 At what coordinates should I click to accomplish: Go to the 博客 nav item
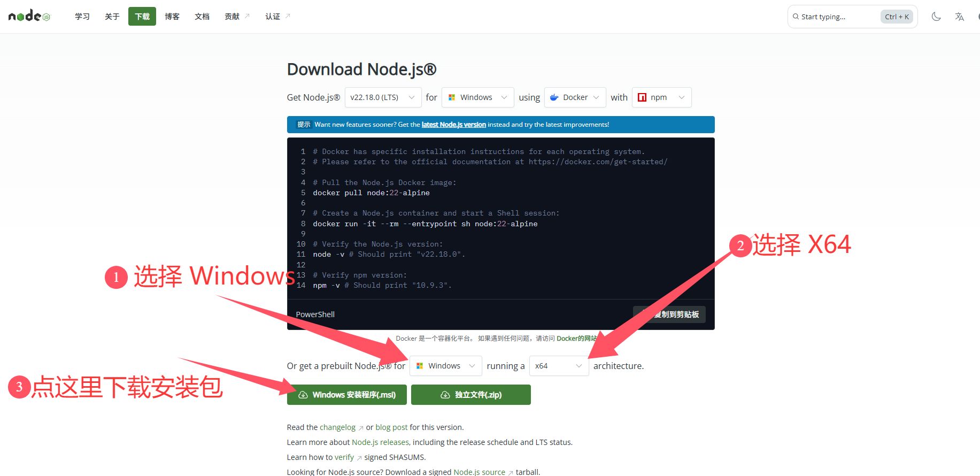click(172, 17)
